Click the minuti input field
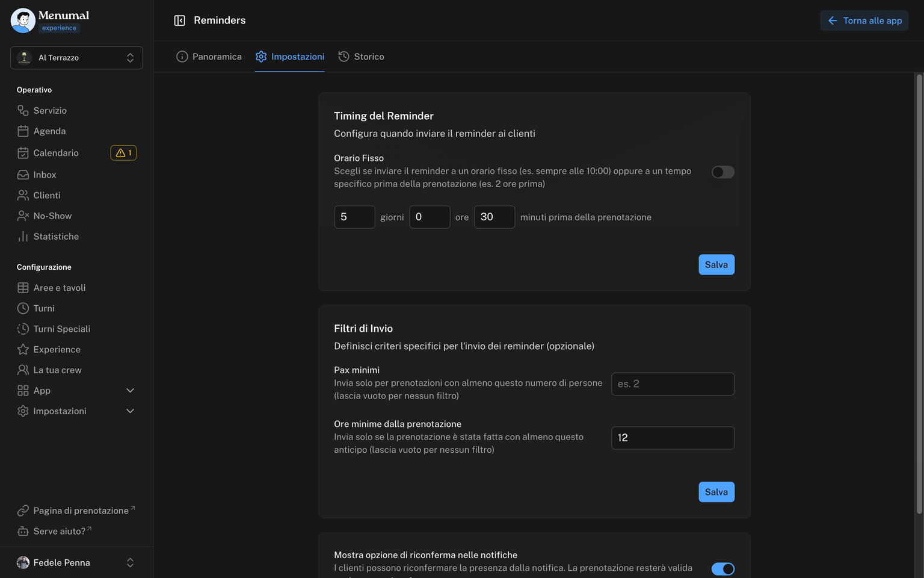The height and width of the screenshot is (578, 924). point(494,217)
